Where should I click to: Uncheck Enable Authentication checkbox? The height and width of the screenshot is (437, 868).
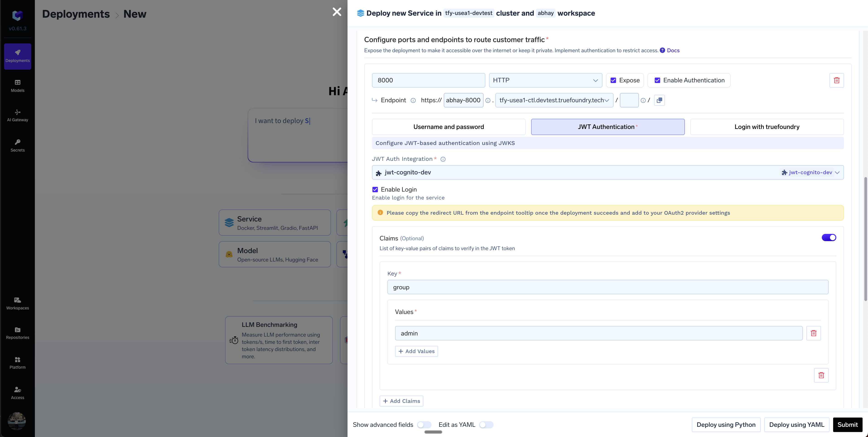pos(657,80)
